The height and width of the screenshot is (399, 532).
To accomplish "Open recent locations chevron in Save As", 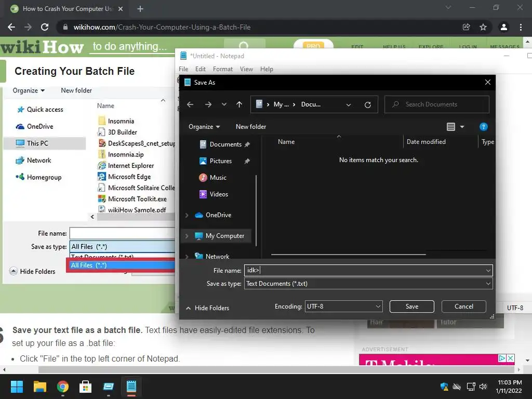I will (x=224, y=104).
